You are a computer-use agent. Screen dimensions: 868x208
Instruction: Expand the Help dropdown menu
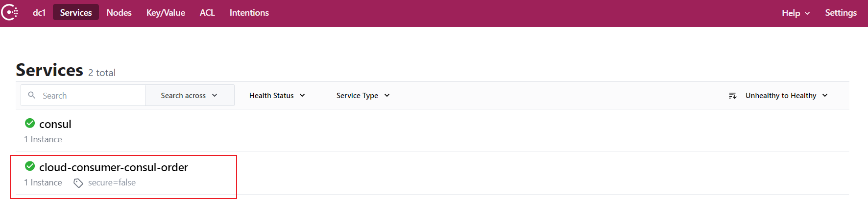[x=796, y=13]
